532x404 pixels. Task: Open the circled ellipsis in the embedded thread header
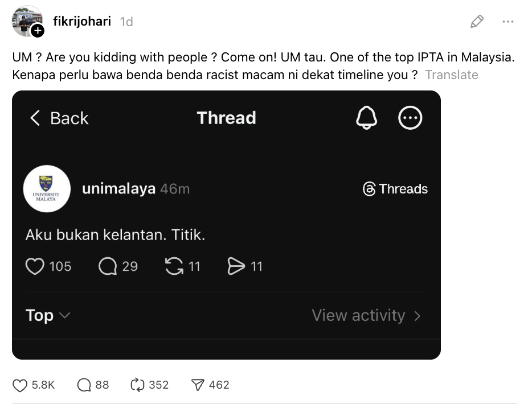[410, 118]
